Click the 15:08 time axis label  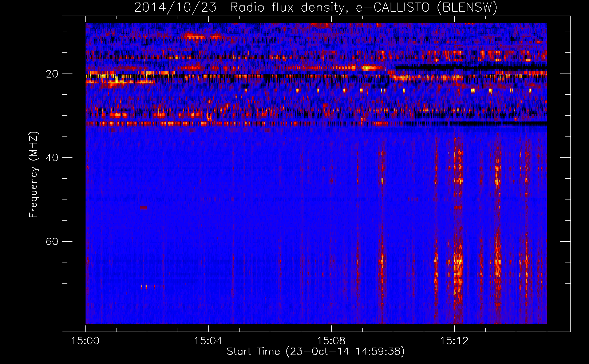click(x=331, y=341)
